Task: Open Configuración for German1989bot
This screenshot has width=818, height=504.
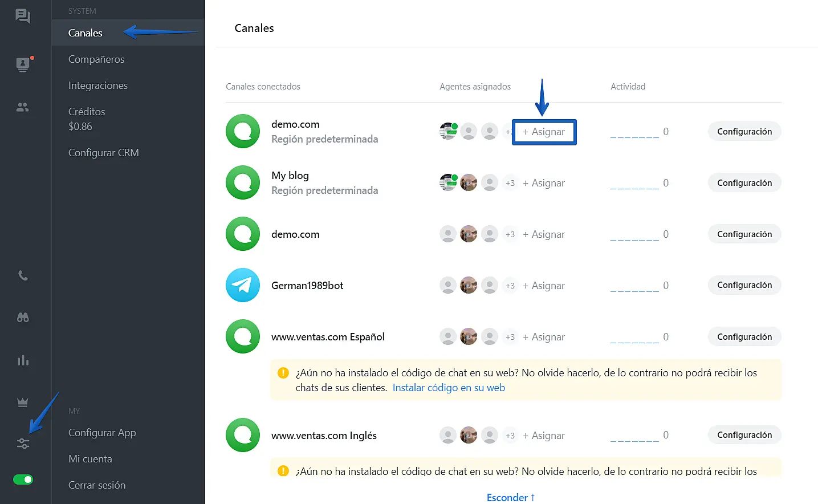Action: click(x=744, y=285)
